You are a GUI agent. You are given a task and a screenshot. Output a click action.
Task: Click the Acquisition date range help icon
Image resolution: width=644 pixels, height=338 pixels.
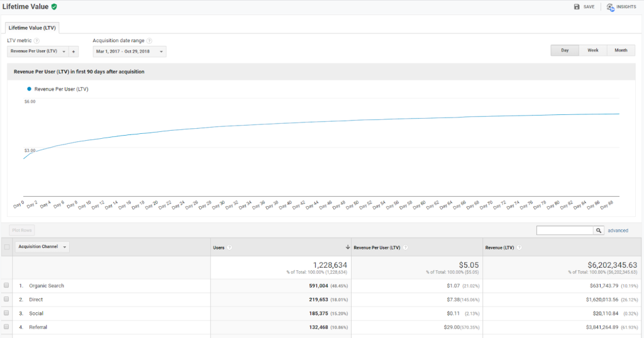tap(149, 41)
